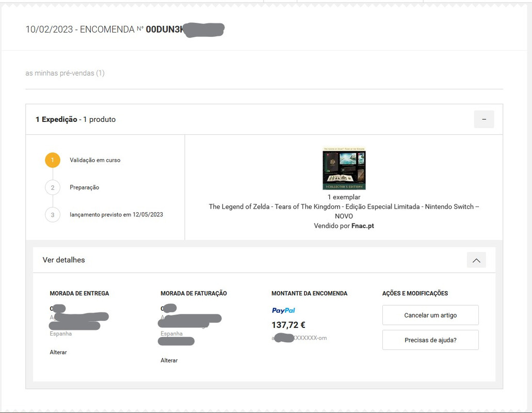Click the MONTANTE DA ENCOMENDA heading
This screenshot has width=532, height=413.
tap(310, 293)
